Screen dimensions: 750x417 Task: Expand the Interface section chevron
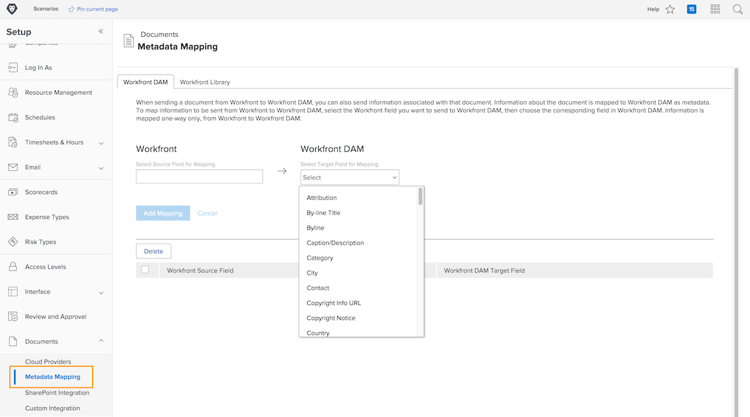101,292
